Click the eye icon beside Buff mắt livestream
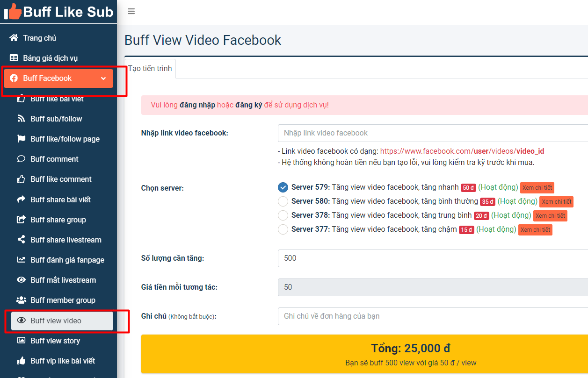Screen dimensions: 588x378 coord(21,280)
